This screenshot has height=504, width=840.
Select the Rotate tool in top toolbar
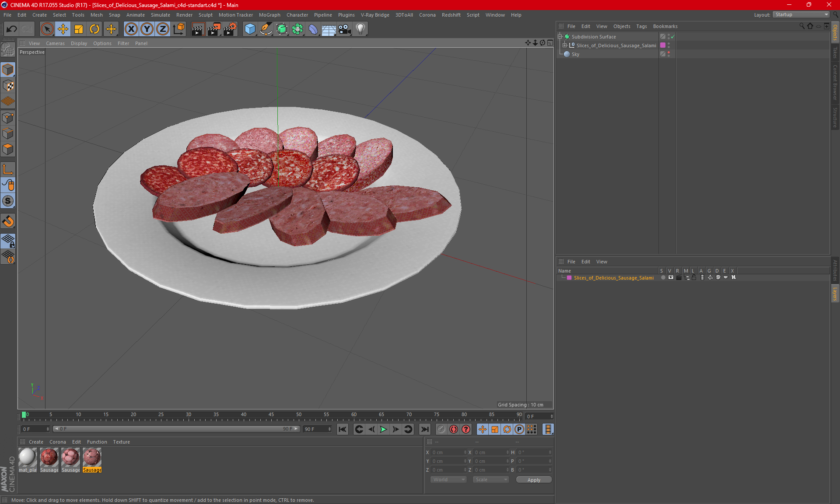click(94, 29)
